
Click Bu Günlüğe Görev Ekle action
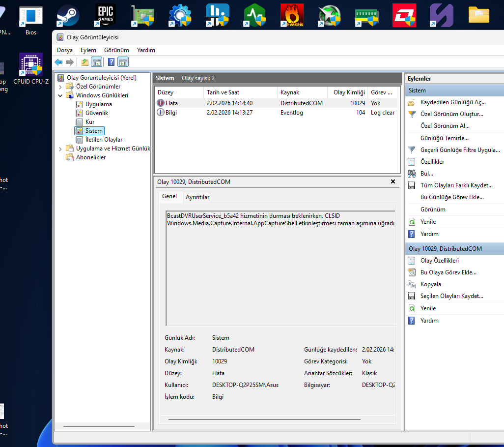click(x=452, y=197)
